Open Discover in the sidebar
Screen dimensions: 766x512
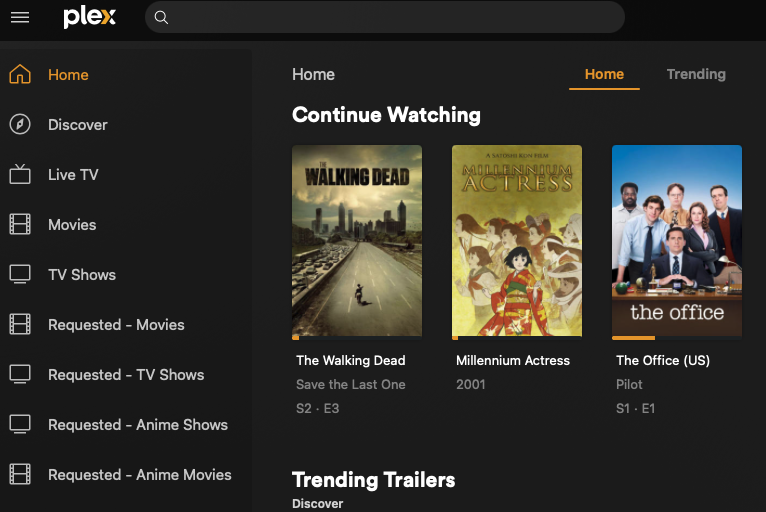[78, 125]
